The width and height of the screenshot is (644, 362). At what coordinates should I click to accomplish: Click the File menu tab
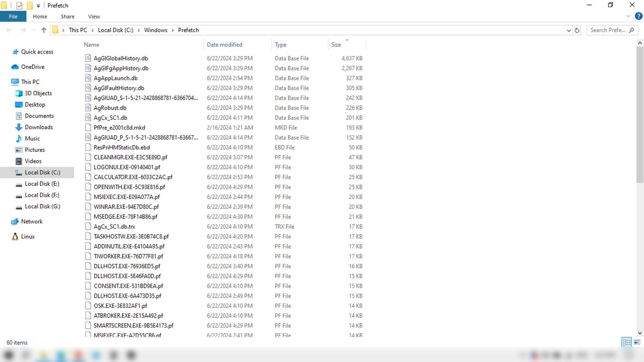click(13, 16)
